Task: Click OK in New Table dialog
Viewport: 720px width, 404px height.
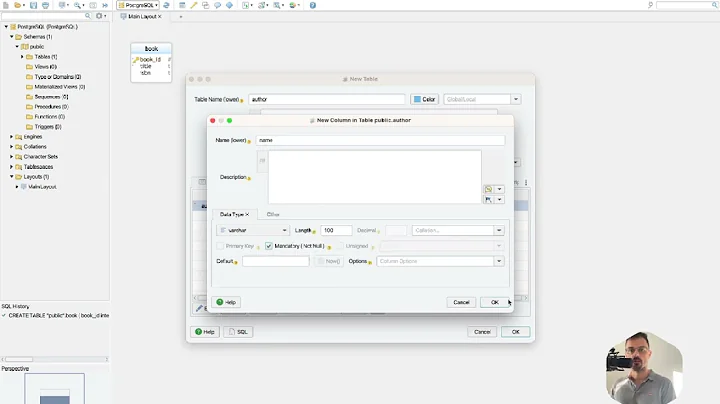Action: point(515,331)
